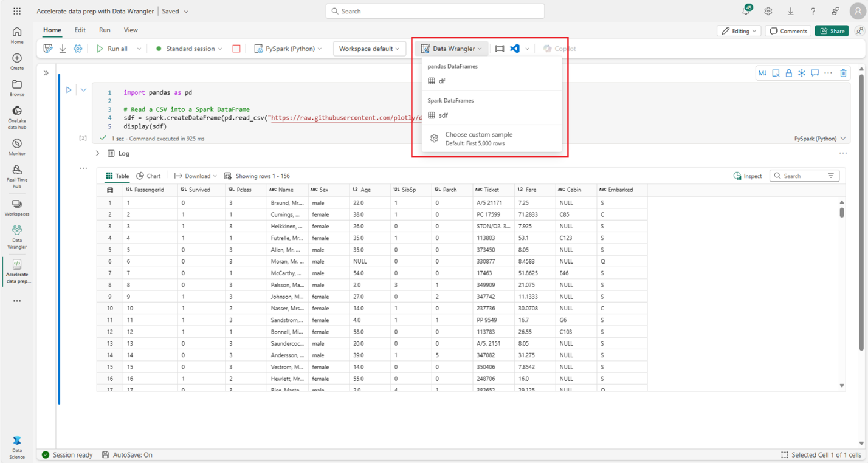Screen dimensions: 868x463
Task: Run the cell with the play triangle
Action: [x=69, y=90]
